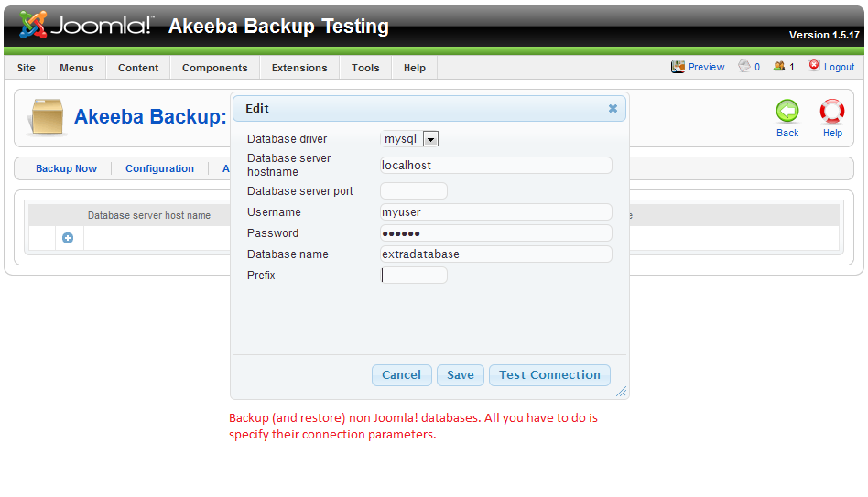This screenshot has width=868, height=497.
Task: Go to the Backup Now link
Action: point(66,168)
